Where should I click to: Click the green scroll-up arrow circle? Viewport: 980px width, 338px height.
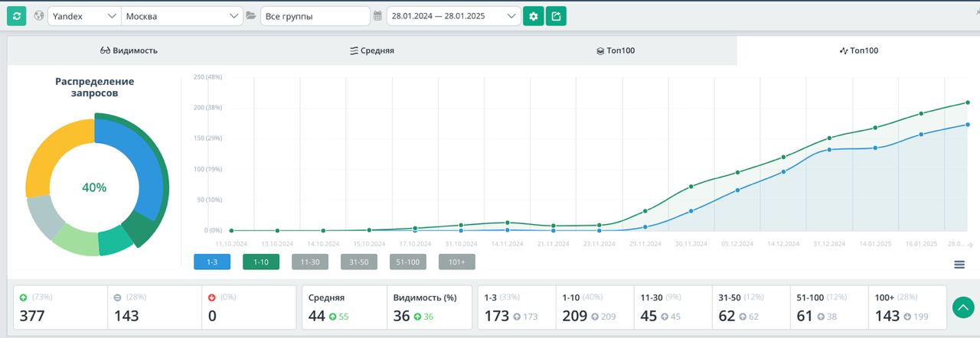(x=962, y=307)
